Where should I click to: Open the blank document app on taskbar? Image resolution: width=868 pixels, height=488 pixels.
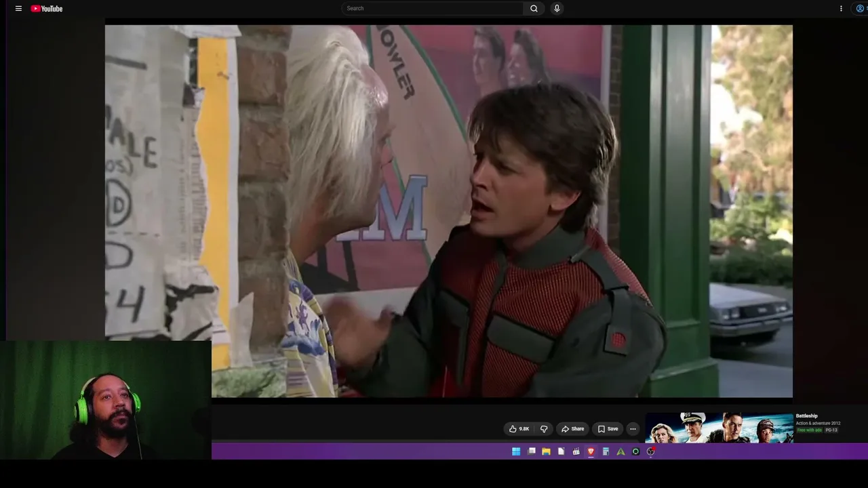(561, 451)
